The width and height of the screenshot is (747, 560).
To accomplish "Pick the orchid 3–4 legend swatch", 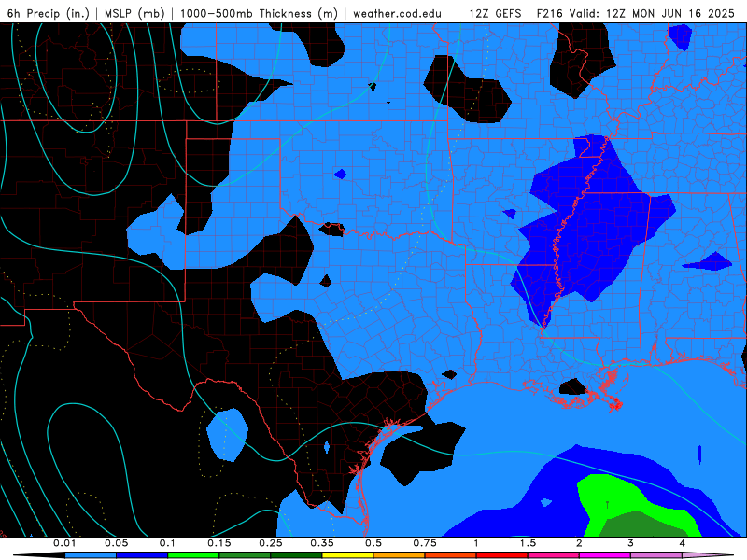I will point(656,555).
